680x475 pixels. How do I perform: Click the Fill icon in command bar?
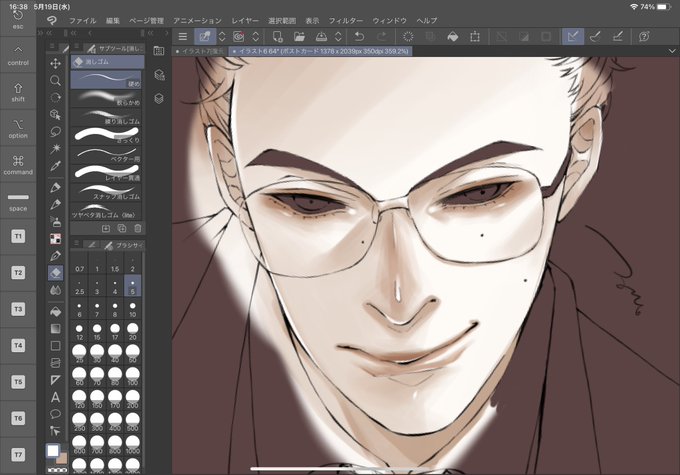point(452,37)
